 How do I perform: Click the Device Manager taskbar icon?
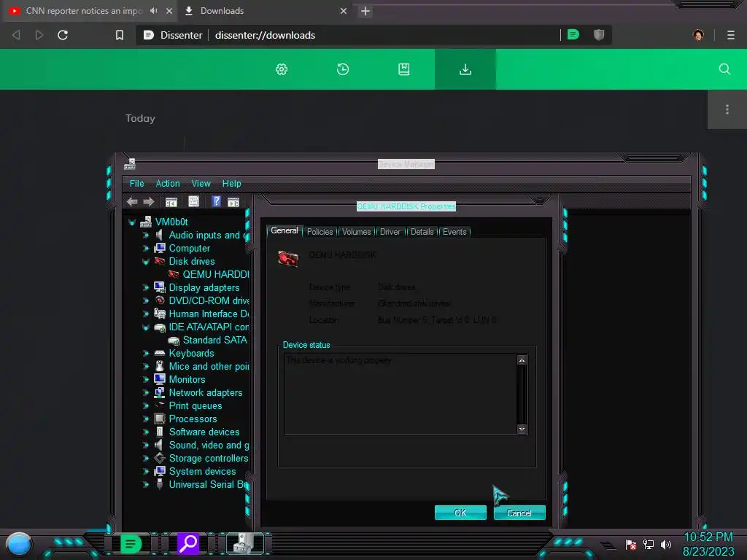(x=244, y=543)
